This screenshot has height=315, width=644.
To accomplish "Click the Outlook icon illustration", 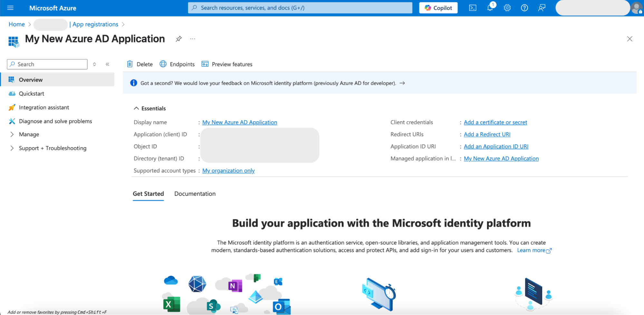I will pyautogui.click(x=281, y=307).
